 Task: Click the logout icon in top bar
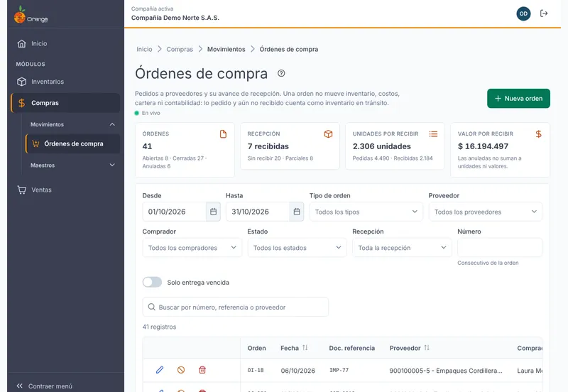(x=544, y=13)
